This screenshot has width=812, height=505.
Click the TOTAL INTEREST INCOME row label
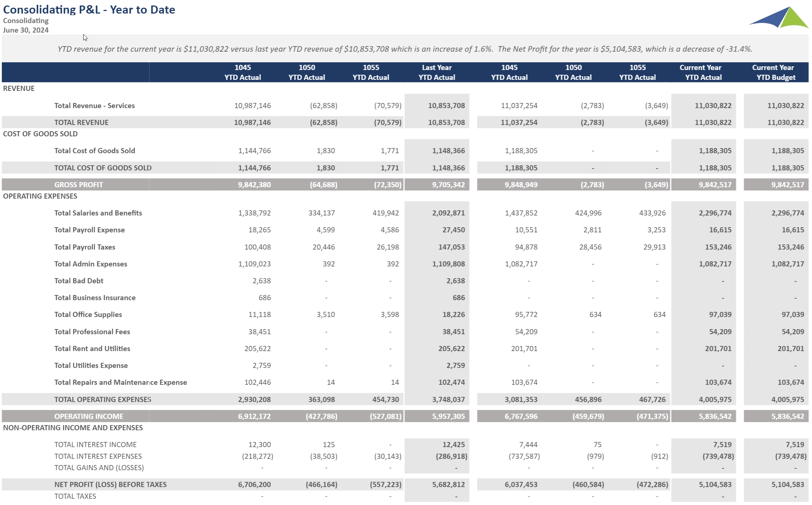(x=95, y=445)
